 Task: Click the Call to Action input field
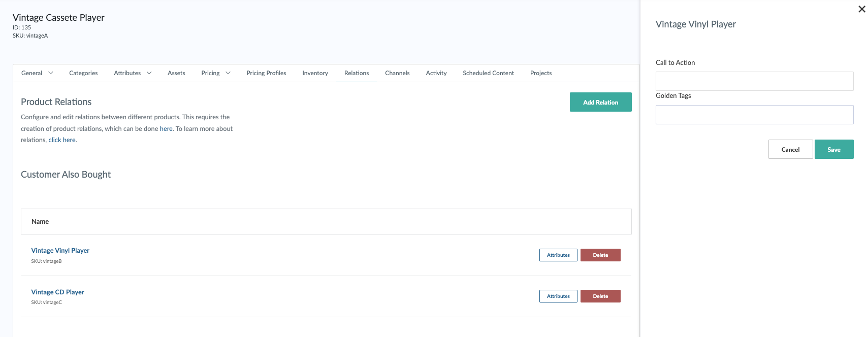pyautogui.click(x=754, y=81)
